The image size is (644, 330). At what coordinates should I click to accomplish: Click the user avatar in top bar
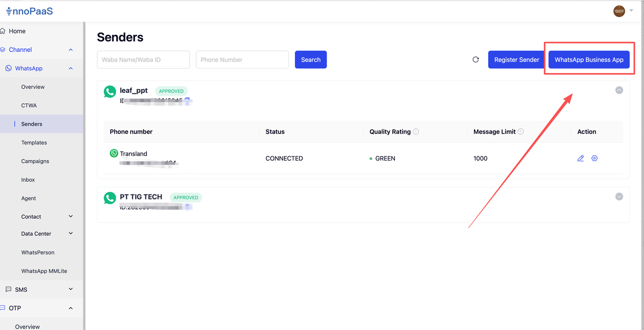619,11
